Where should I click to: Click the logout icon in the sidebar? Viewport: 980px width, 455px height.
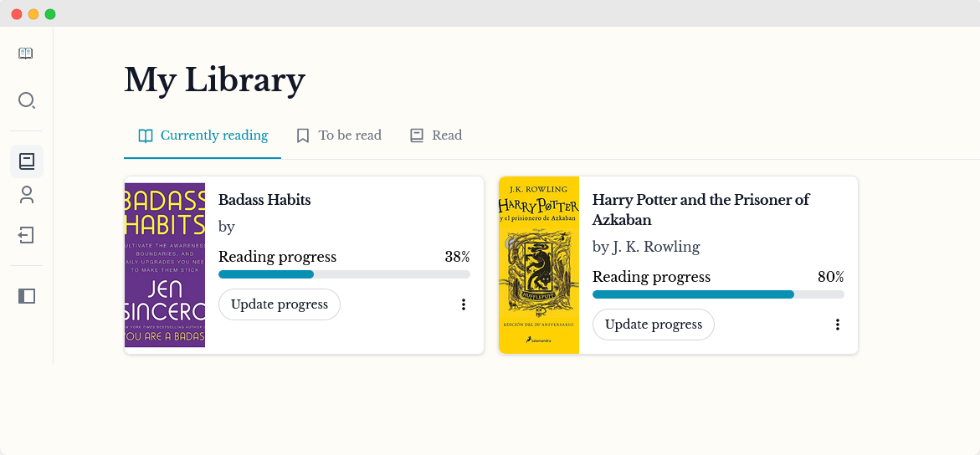(27, 235)
